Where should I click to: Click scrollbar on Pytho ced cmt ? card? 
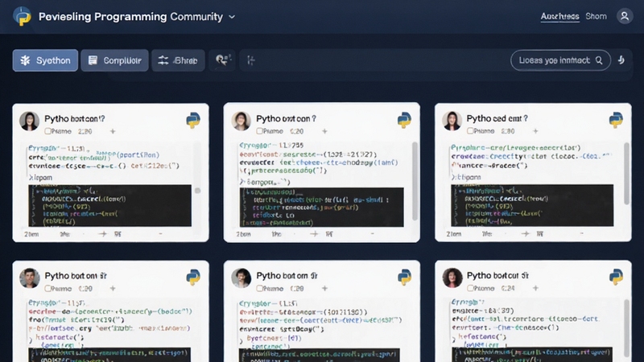pos(626,173)
